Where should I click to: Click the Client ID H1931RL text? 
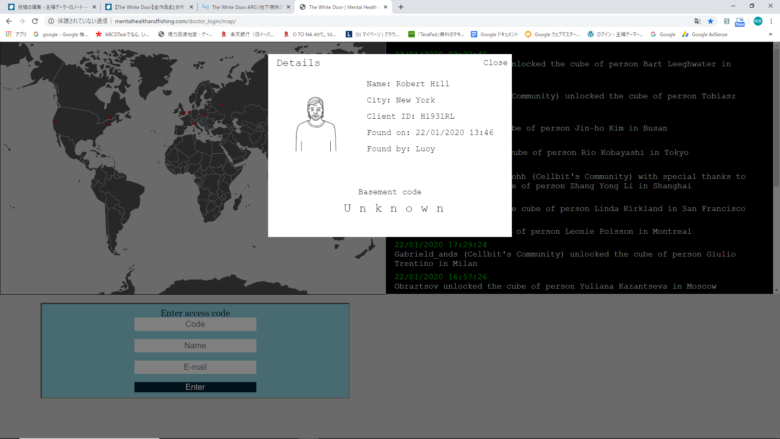click(410, 116)
